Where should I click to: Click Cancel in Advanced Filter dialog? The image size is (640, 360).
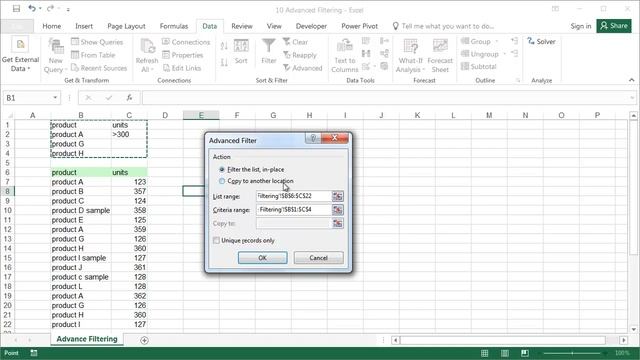[x=318, y=258]
